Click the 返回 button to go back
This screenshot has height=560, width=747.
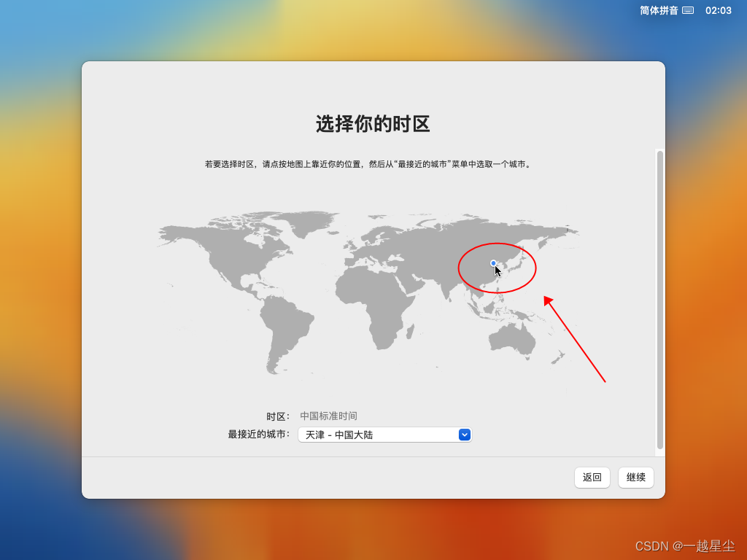click(592, 478)
